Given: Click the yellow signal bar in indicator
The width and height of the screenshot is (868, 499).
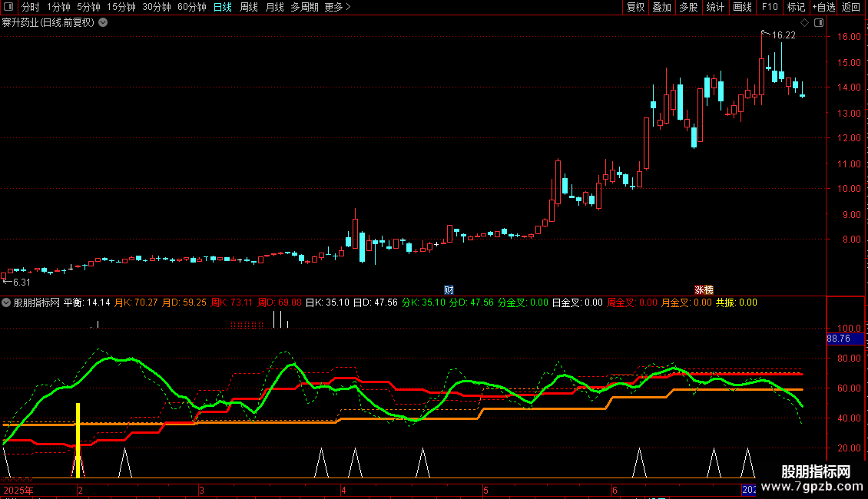Looking at the screenshot, I should click(78, 441).
